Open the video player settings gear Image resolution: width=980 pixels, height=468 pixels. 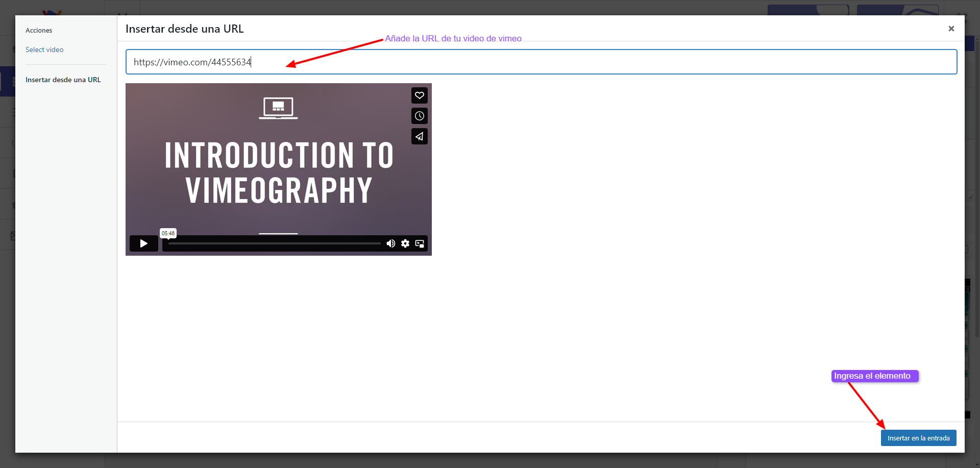click(405, 243)
